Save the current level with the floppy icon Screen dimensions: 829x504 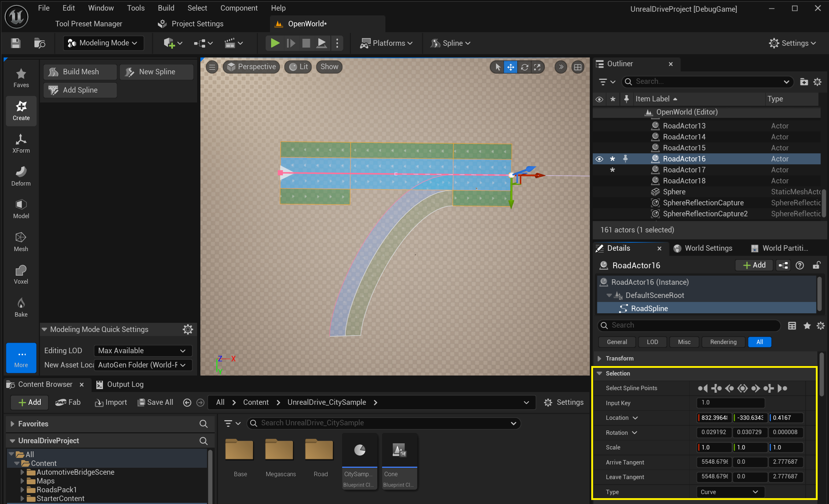[15, 43]
